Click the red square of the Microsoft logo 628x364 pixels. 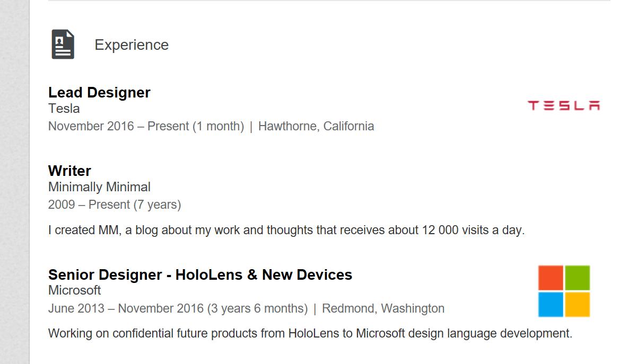point(551,278)
